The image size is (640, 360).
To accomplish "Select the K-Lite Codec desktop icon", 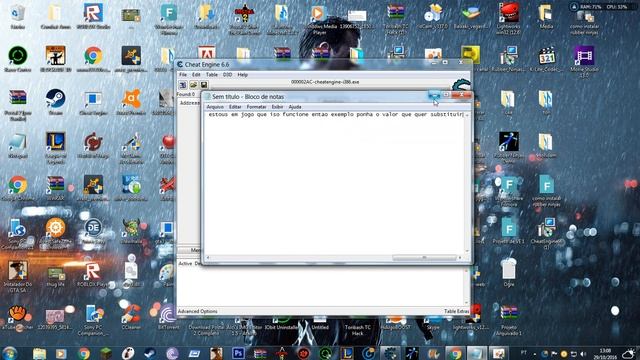I will [547, 59].
